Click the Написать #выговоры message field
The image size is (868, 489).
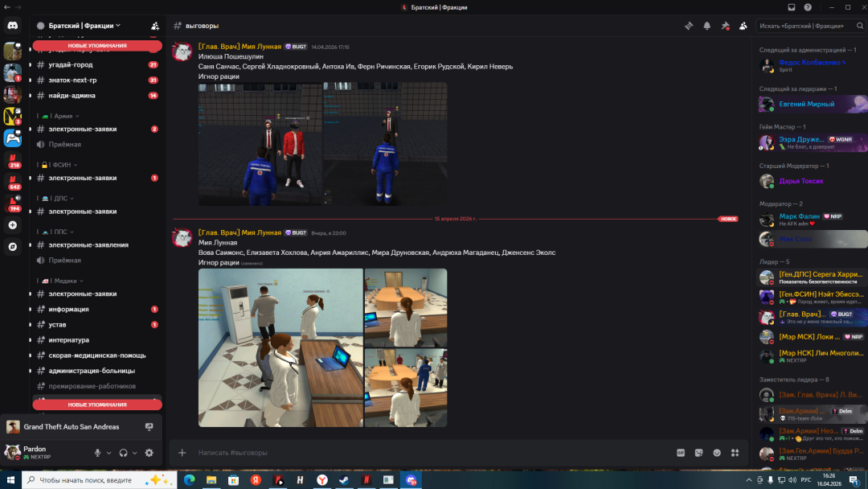pos(426,453)
